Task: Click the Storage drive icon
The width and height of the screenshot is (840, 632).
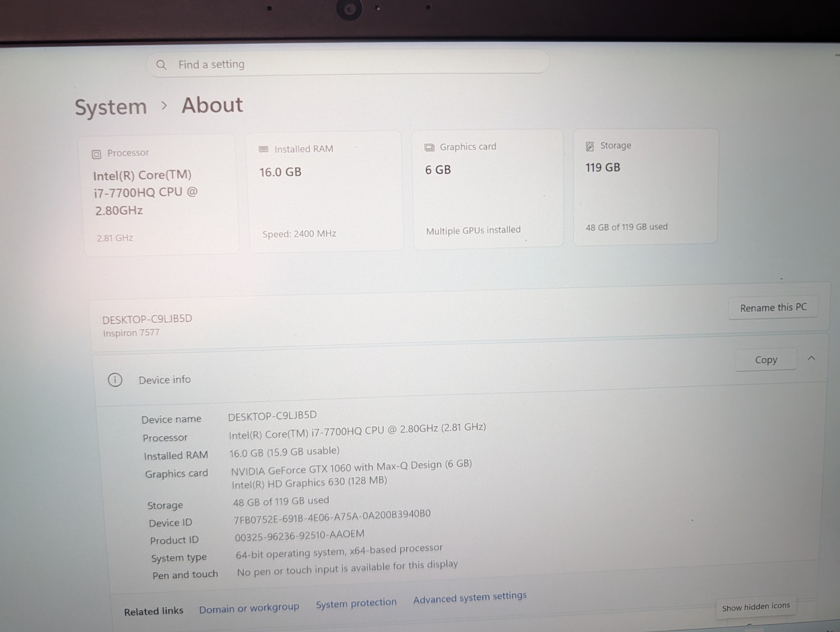Action: coord(590,146)
